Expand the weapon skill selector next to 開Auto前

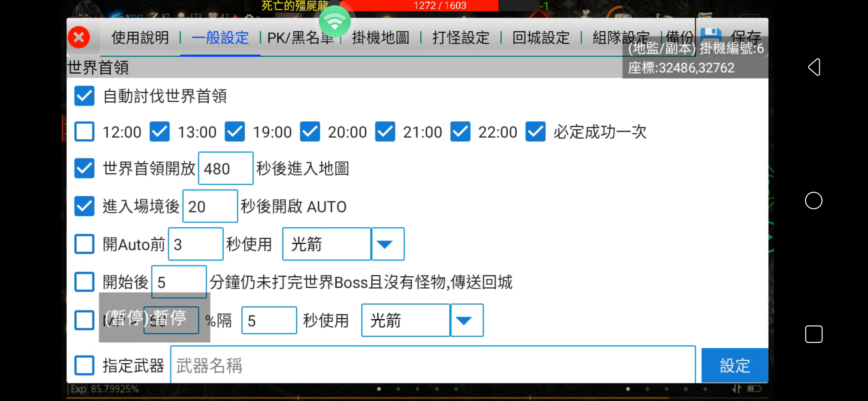point(387,244)
